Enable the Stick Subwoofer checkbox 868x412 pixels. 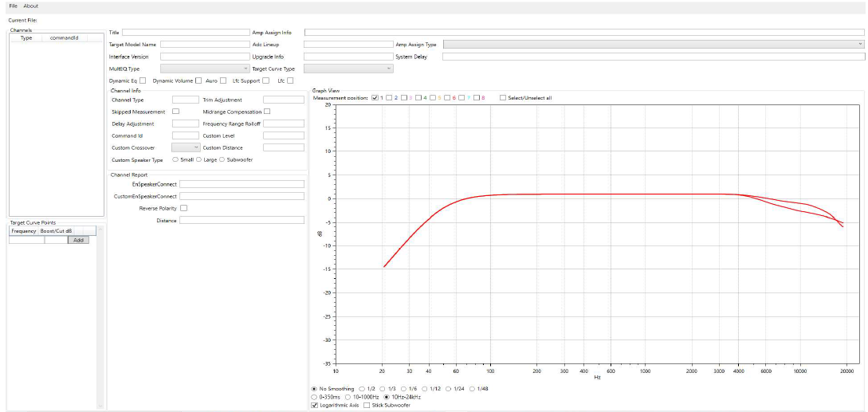pos(367,405)
